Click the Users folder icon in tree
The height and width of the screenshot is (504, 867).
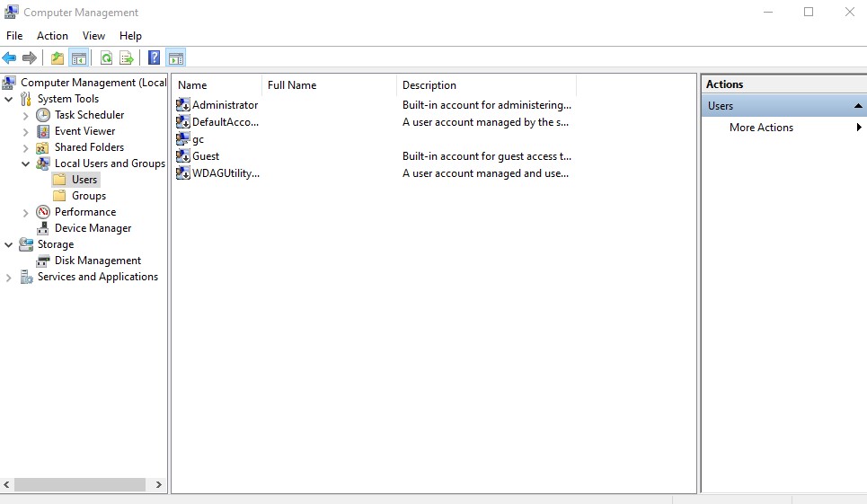[x=59, y=180]
